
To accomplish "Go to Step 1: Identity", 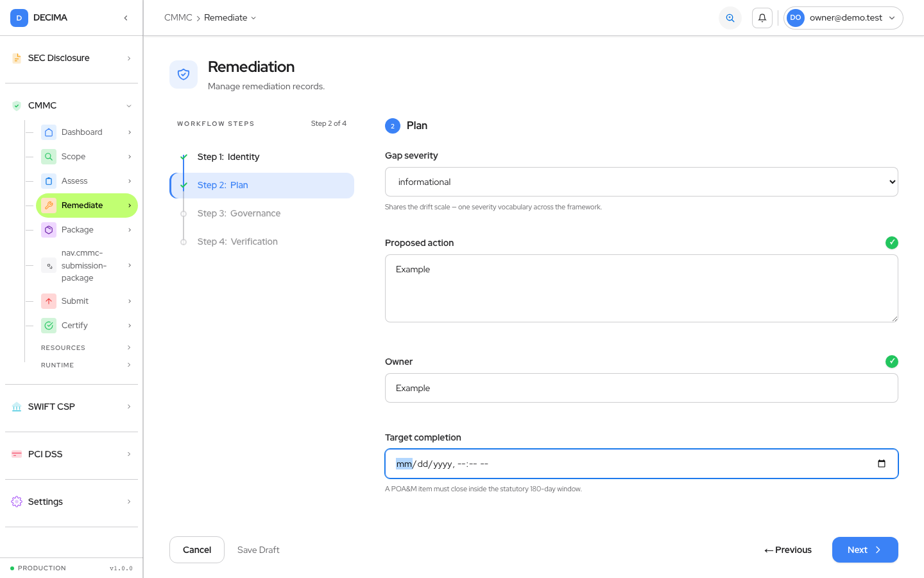I will [228, 157].
